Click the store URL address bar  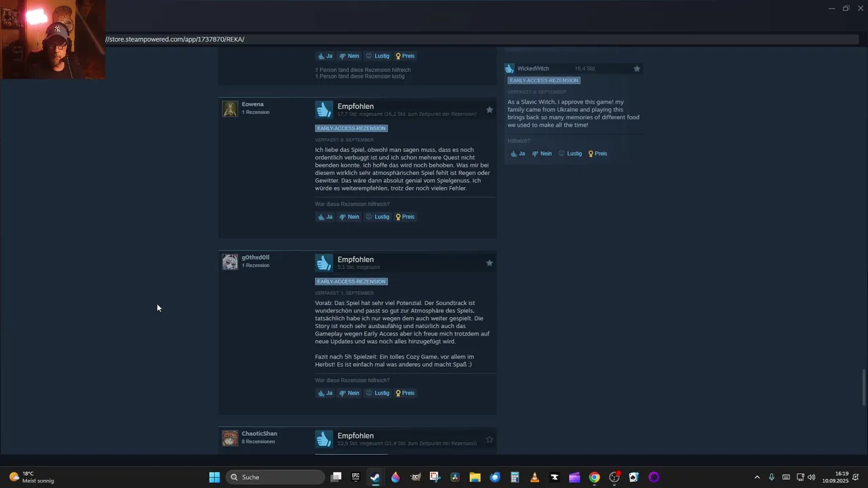(481, 39)
